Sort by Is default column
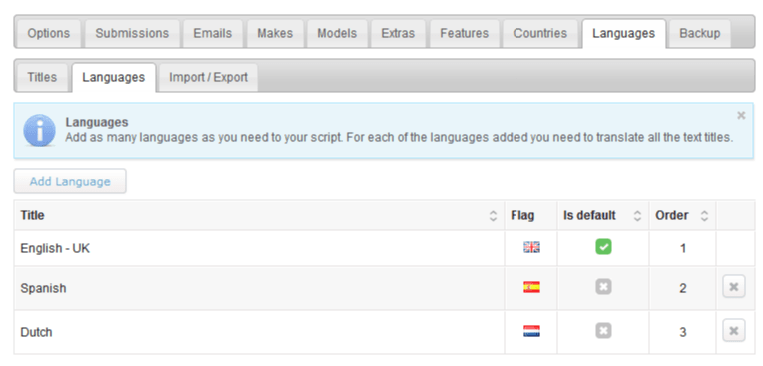This screenshot has height=366, width=763. (x=602, y=216)
